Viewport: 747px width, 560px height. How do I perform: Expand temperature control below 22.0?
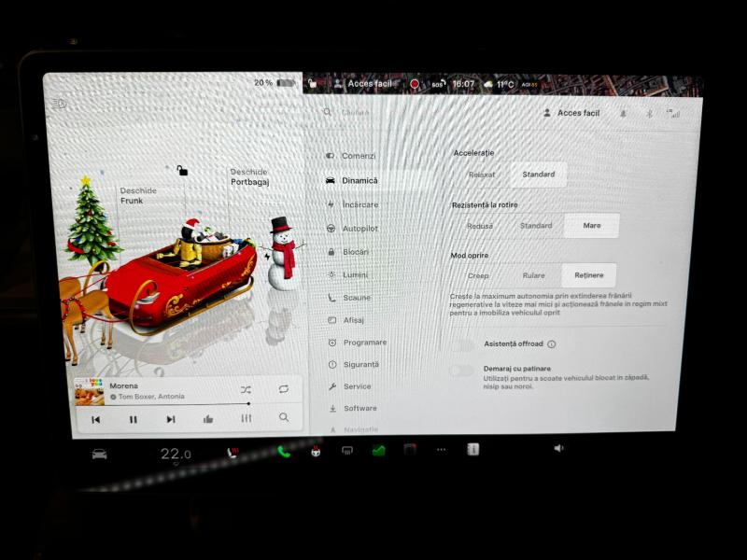coord(175,455)
